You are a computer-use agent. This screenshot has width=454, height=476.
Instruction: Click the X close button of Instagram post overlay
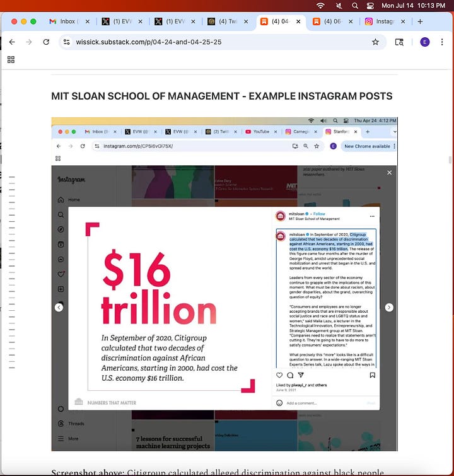point(389,172)
